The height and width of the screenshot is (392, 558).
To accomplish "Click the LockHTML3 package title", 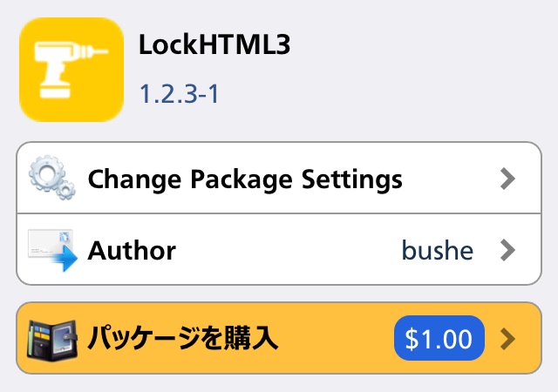I will point(214,44).
